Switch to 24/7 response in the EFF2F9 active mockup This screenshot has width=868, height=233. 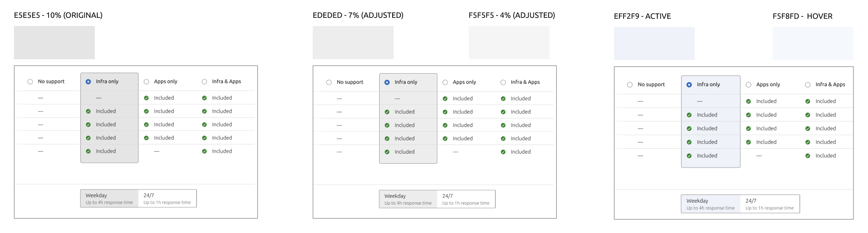click(769, 204)
